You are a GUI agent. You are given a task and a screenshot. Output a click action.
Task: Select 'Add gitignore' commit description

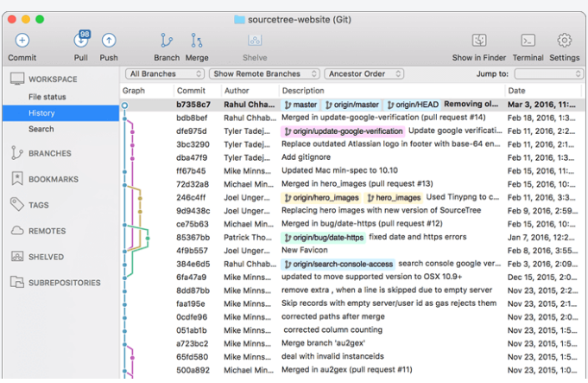tap(306, 157)
